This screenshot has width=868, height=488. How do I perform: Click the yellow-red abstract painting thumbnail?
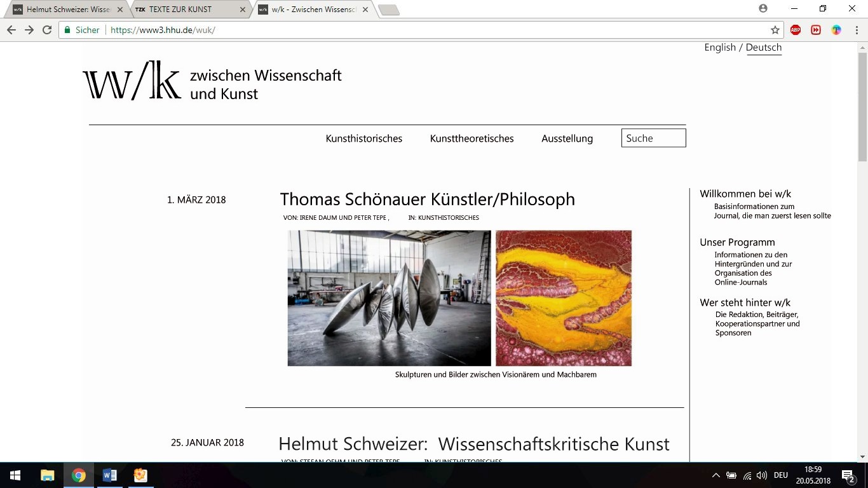point(564,298)
